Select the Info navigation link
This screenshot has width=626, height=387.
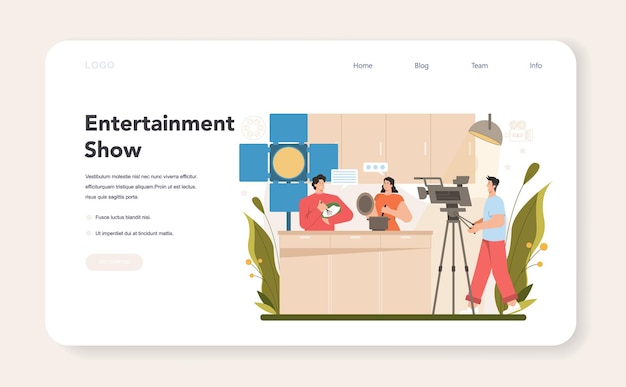(535, 65)
